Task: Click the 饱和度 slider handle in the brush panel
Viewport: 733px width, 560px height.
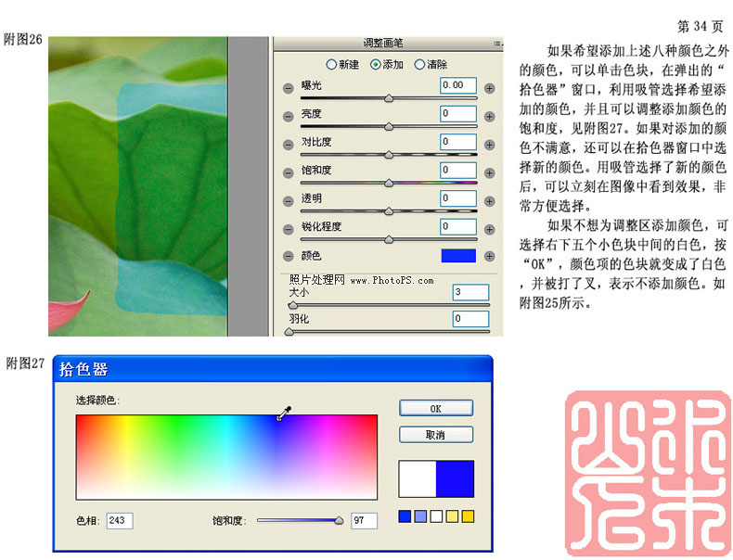Action: (389, 183)
